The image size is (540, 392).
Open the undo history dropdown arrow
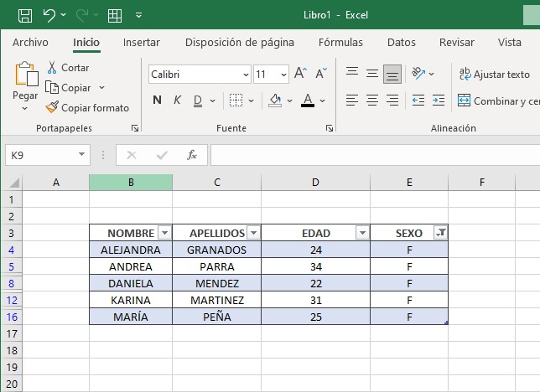[63, 15]
